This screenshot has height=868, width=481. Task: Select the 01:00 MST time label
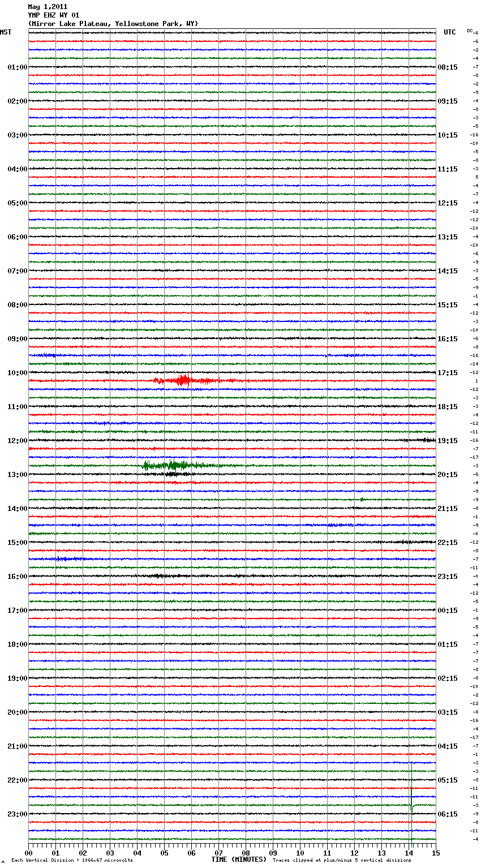[17, 67]
